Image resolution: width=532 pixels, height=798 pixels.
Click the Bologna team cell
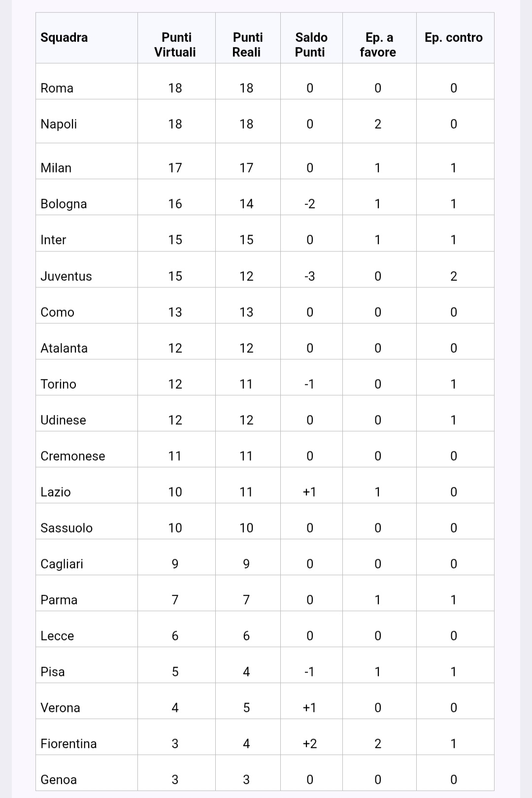pos(64,204)
